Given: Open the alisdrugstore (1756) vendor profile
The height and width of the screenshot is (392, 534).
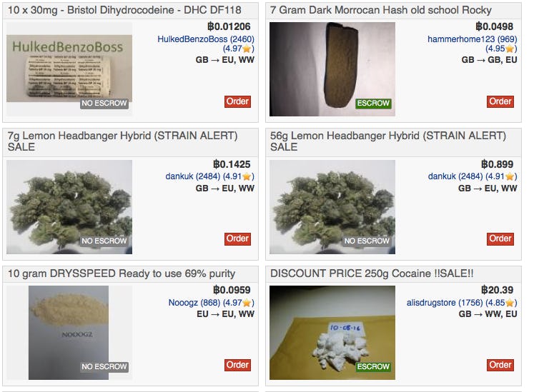Looking at the screenshot, I should [445, 303].
